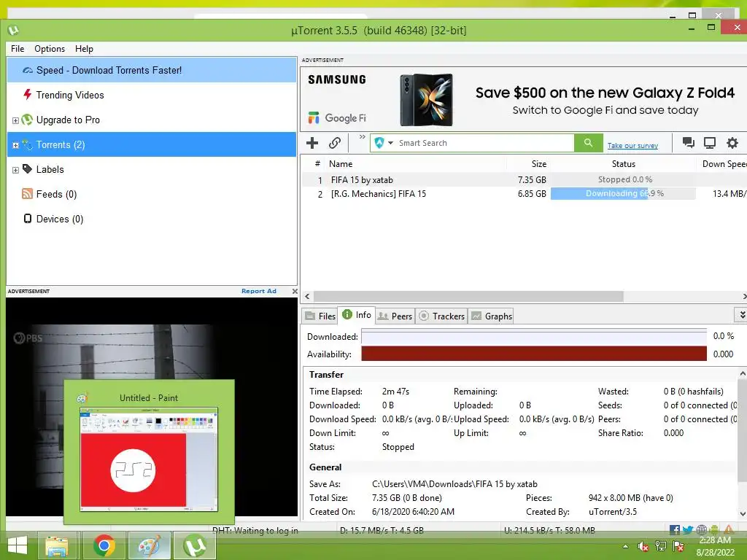
Task: Switch to the Trackers tab
Action: [x=441, y=316]
